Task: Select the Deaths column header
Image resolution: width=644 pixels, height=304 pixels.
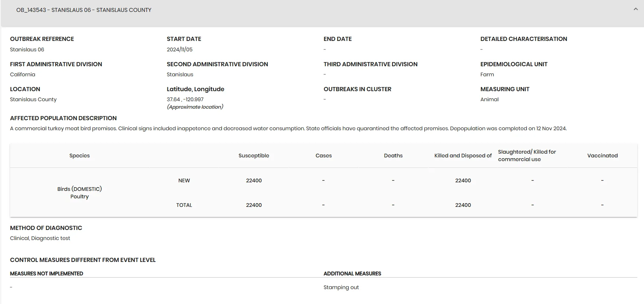Action: tap(393, 156)
